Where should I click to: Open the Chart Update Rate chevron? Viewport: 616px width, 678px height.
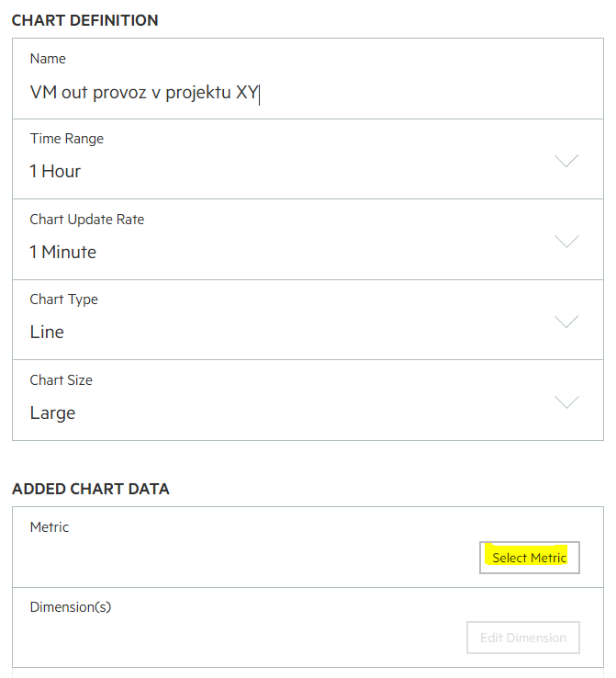coord(566,242)
